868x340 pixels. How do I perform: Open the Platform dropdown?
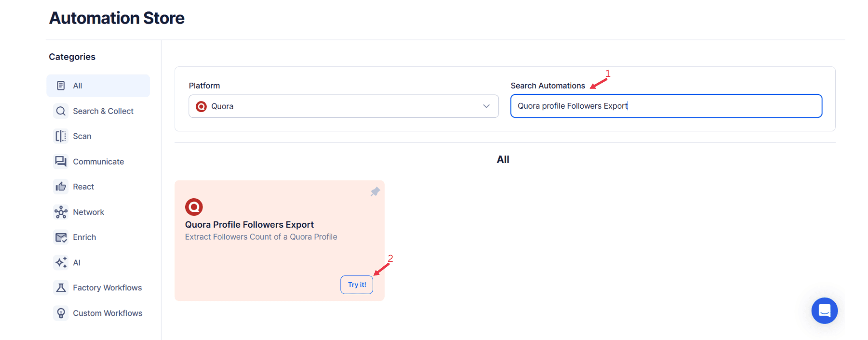tap(343, 106)
